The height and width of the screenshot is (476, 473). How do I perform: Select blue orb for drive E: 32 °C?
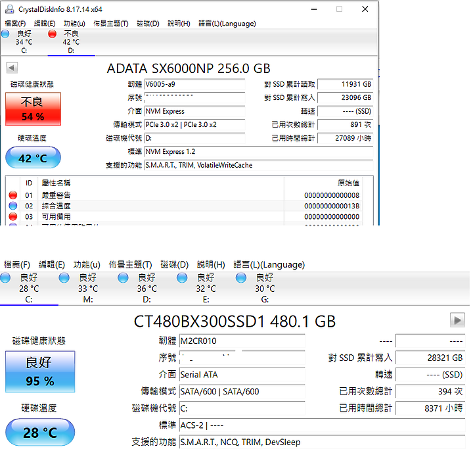pos(182,277)
